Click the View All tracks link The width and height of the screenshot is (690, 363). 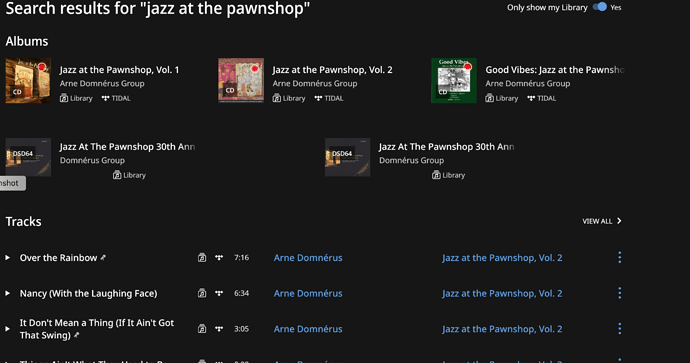[x=602, y=221]
